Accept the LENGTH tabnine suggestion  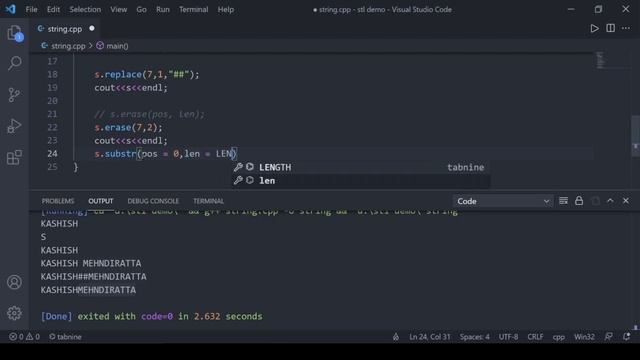[361, 167]
